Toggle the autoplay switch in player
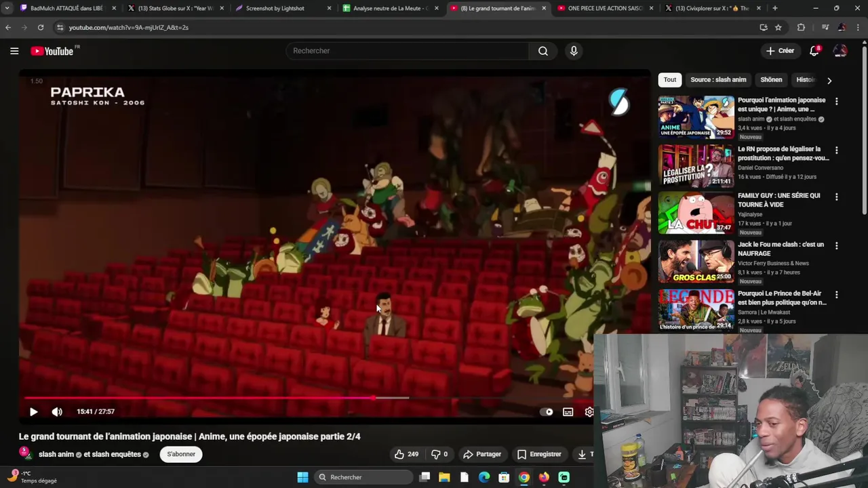The height and width of the screenshot is (488, 868). pyautogui.click(x=547, y=411)
